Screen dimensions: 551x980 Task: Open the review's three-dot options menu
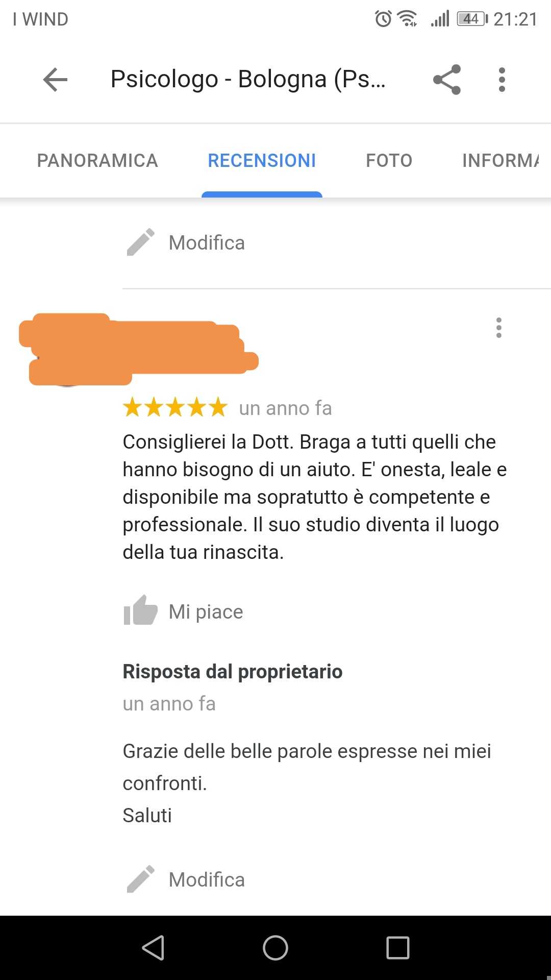(x=499, y=328)
